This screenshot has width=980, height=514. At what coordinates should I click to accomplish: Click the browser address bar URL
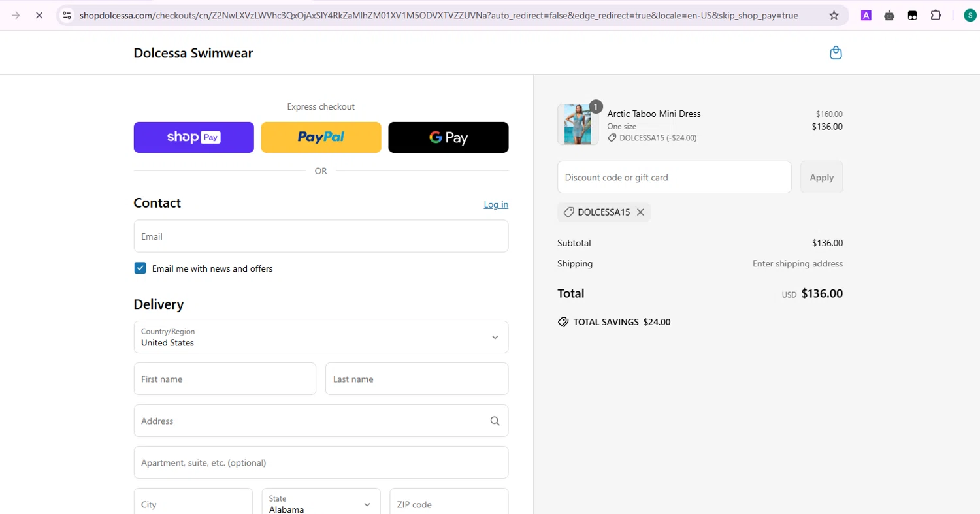438,15
